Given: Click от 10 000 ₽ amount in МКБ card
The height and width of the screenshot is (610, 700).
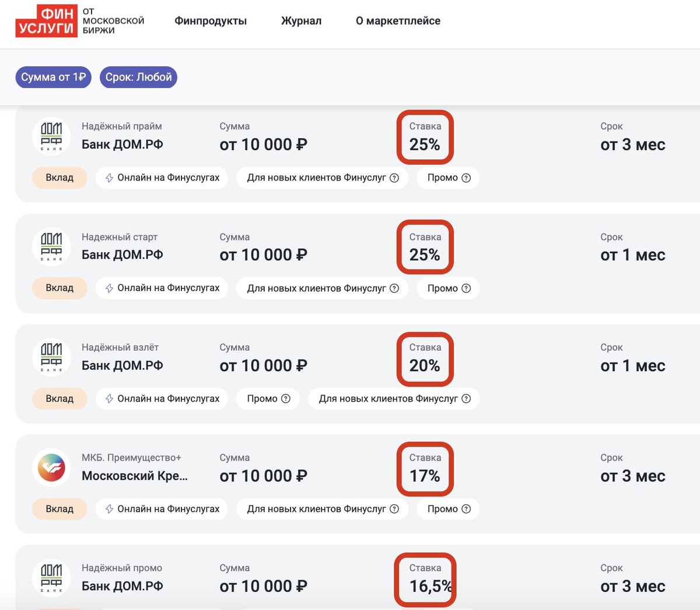Looking at the screenshot, I should 263,476.
